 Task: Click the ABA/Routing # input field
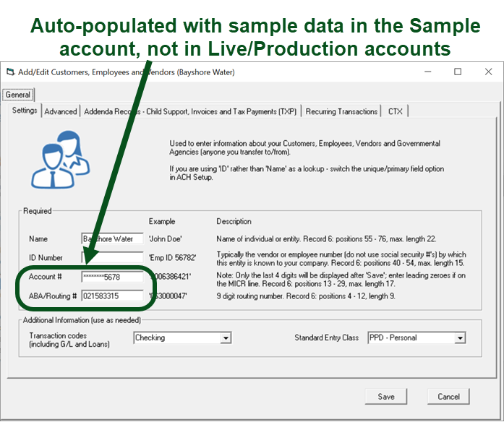(x=113, y=296)
